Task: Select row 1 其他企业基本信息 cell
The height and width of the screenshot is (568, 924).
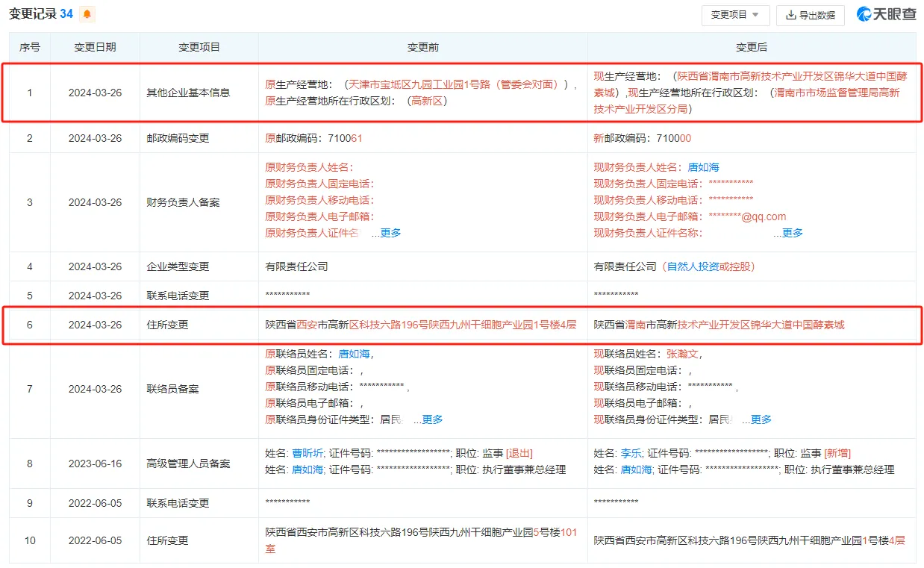Action: point(199,93)
